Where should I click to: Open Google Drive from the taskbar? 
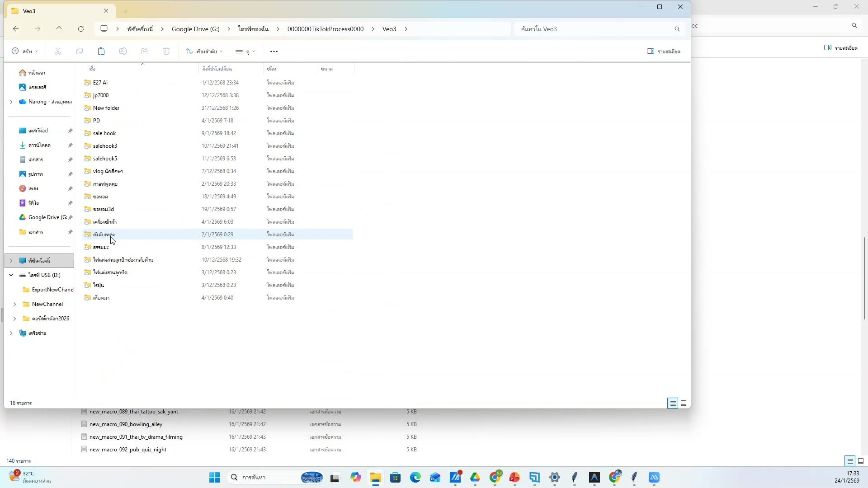coord(475,478)
